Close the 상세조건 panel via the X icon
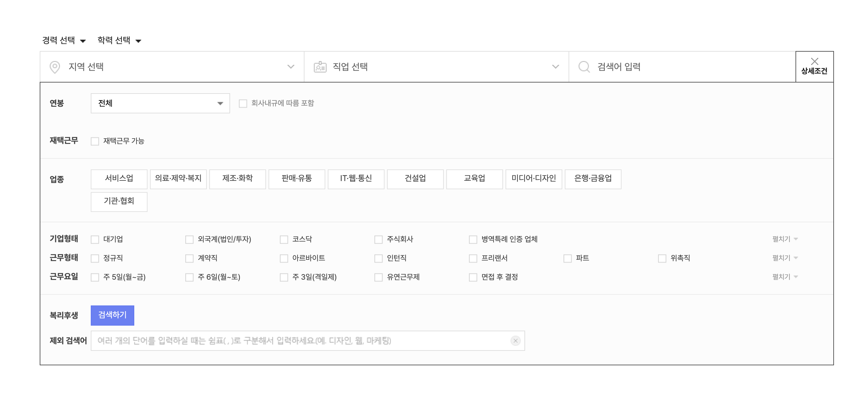 pyautogui.click(x=814, y=62)
